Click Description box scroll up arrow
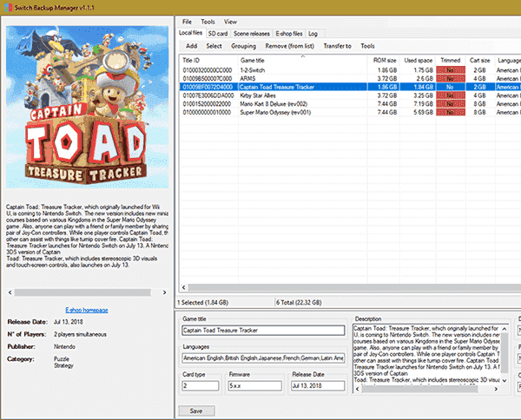 click(x=505, y=329)
